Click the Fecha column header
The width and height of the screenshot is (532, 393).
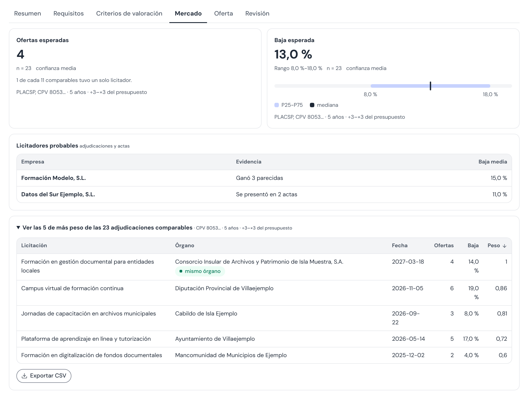[400, 245]
